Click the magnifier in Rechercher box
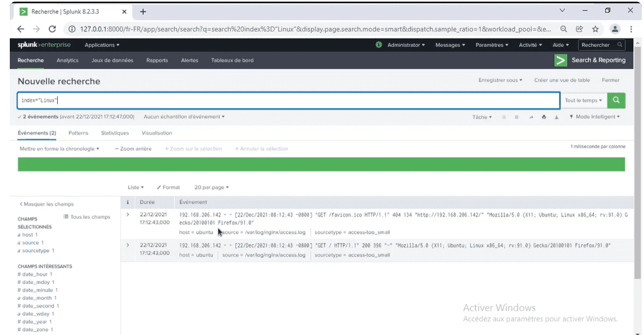The width and height of the screenshot is (644, 335). coord(620,45)
